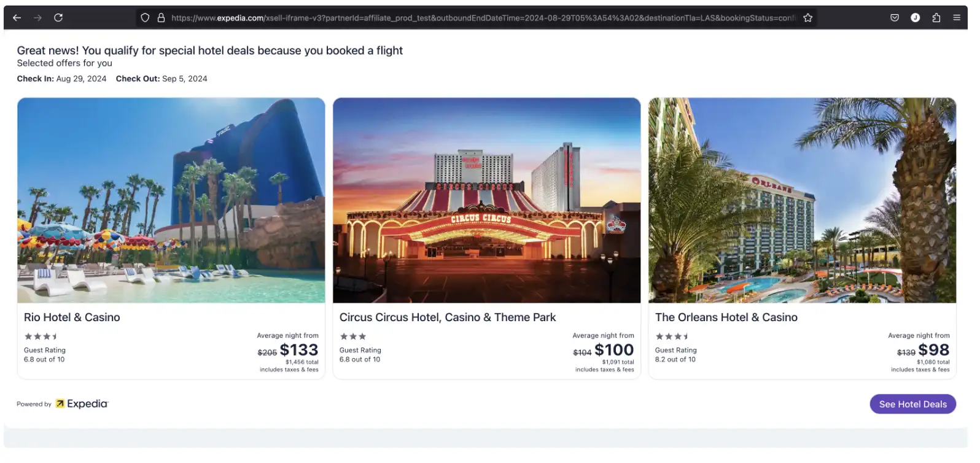
Task: Open the Rio Hotel & Casino listing
Action: (72, 317)
